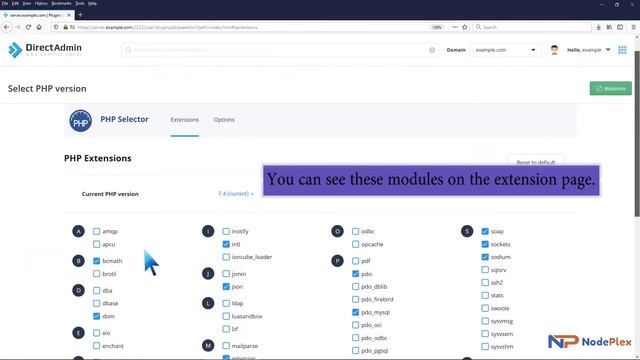
Task: Open the Help menu
Action: pos(93,3)
